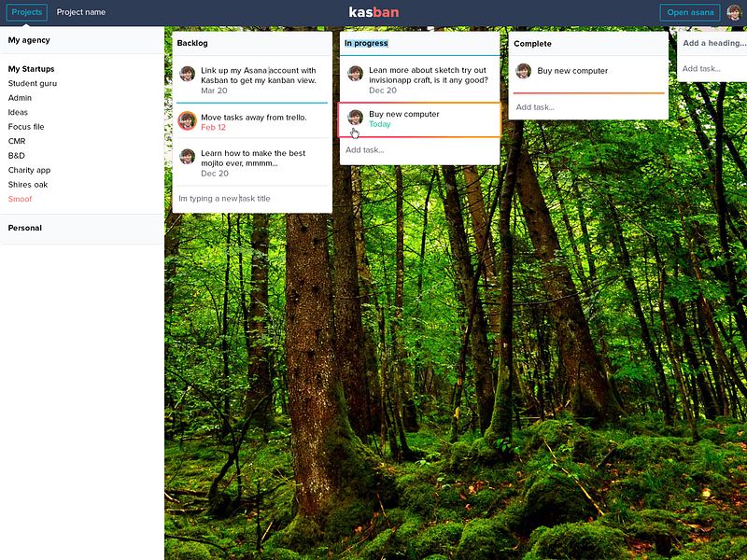Viewport: 747px width, 560px height.
Task: Click avatar on Move tasks away from trello task
Action: coord(188,121)
